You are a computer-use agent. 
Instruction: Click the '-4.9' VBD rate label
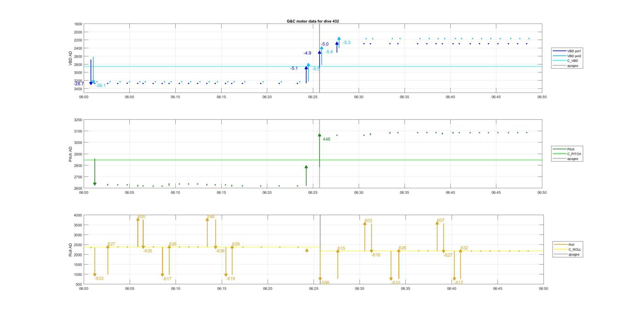(x=307, y=53)
